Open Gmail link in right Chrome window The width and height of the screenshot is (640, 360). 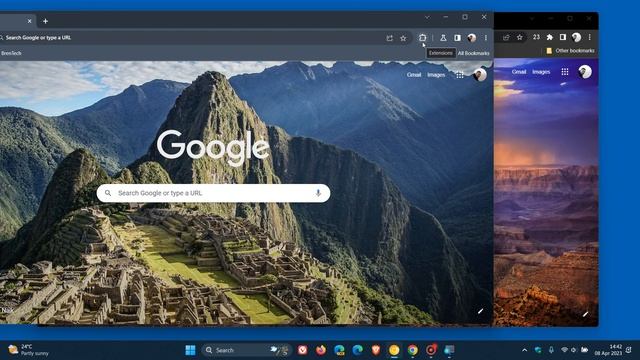click(x=519, y=72)
